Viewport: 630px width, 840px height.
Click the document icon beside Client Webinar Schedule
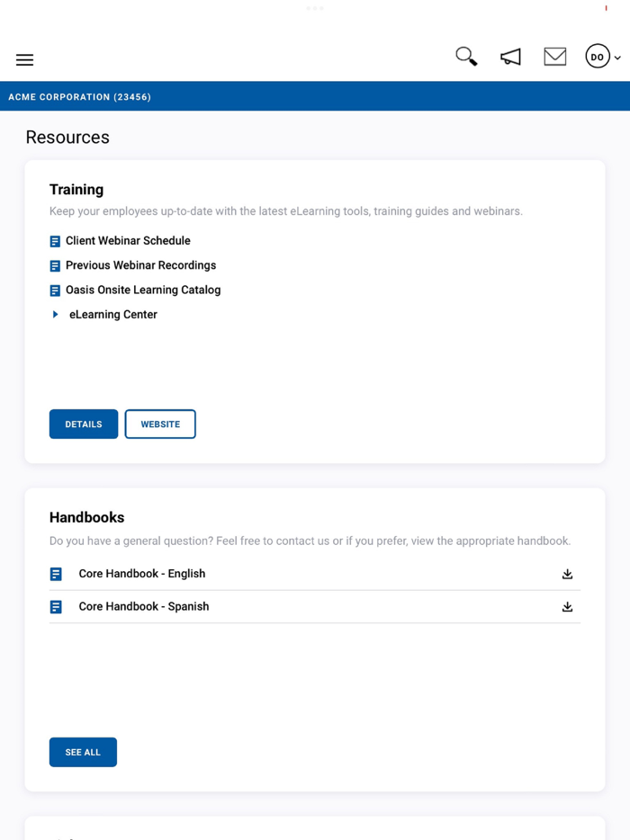coord(55,240)
